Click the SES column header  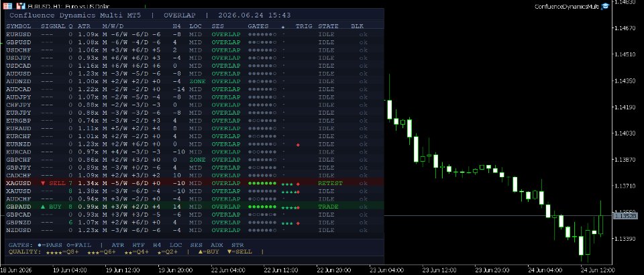[217, 26]
